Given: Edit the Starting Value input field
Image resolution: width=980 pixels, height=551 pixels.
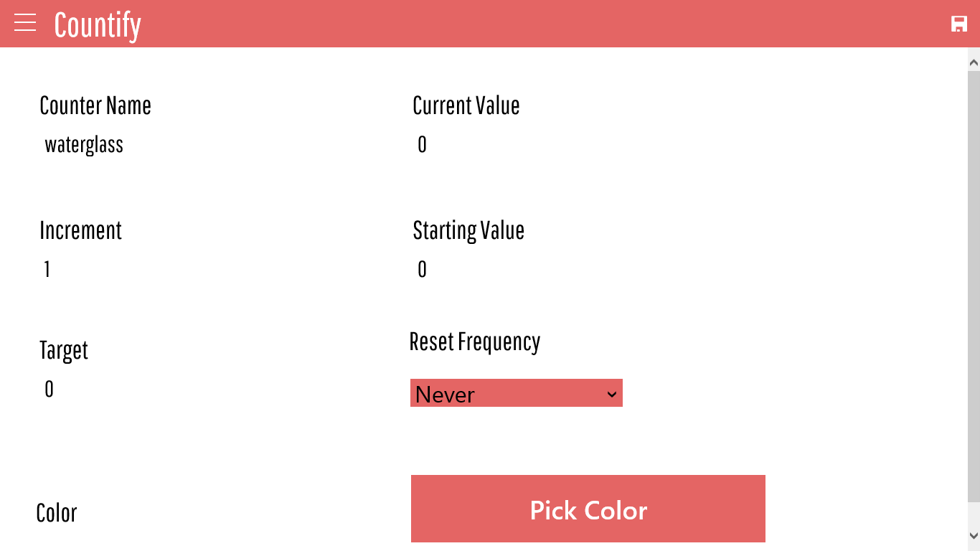Looking at the screenshot, I should tap(502, 270).
